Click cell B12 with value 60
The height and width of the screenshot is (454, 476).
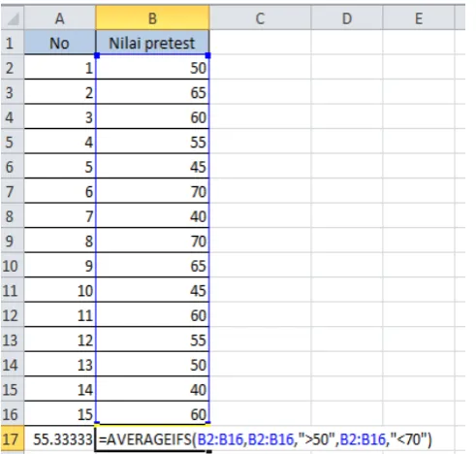[x=152, y=314]
